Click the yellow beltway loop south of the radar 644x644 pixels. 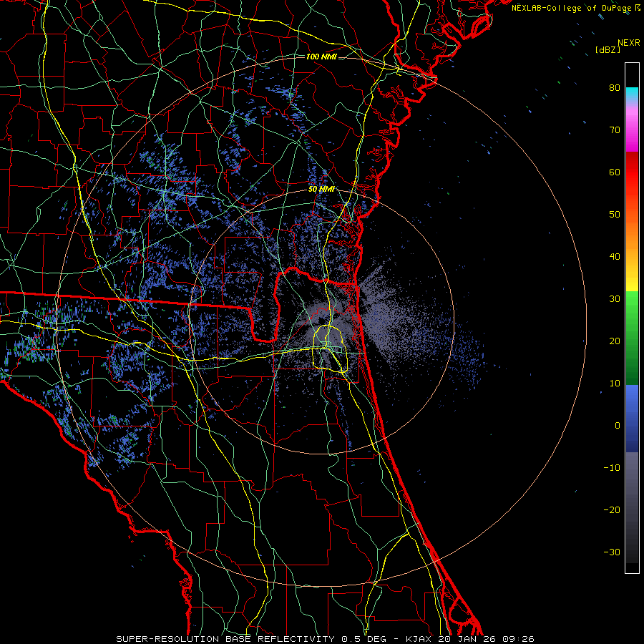click(331, 349)
